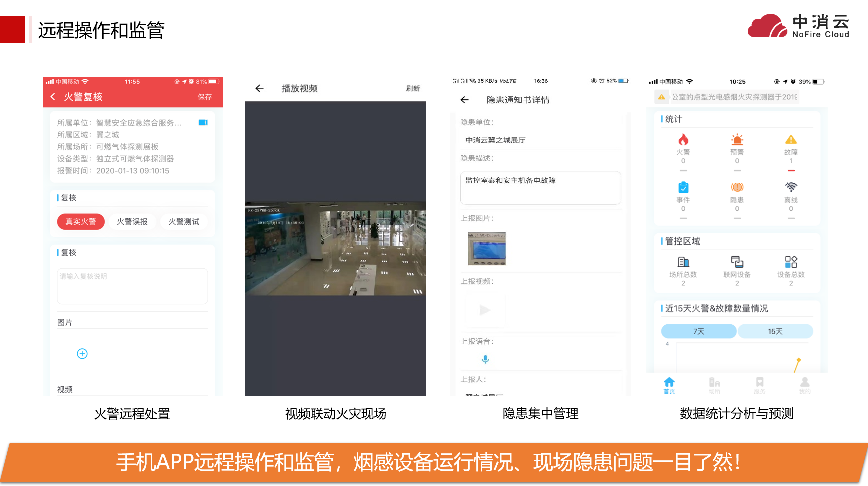Switch chart to 7天 range
The height and width of the screenshot is (486, 868).
[699, 331]
